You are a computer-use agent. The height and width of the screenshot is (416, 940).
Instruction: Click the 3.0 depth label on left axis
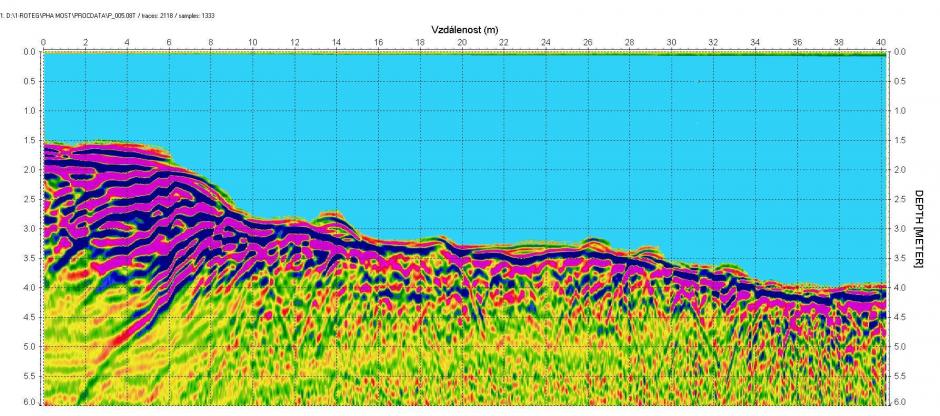coord(29,229)
